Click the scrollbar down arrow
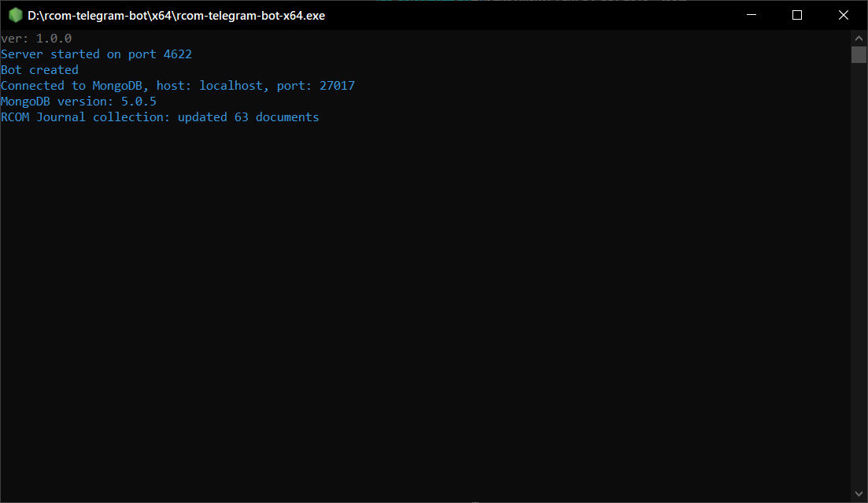Screen dimensions: 868x503 [x=859, y=494]
